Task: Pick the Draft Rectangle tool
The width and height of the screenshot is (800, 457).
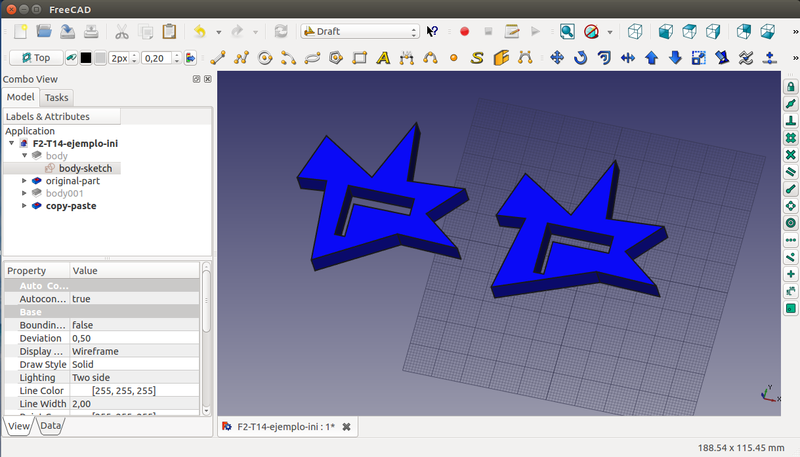Action: [359, 57]
